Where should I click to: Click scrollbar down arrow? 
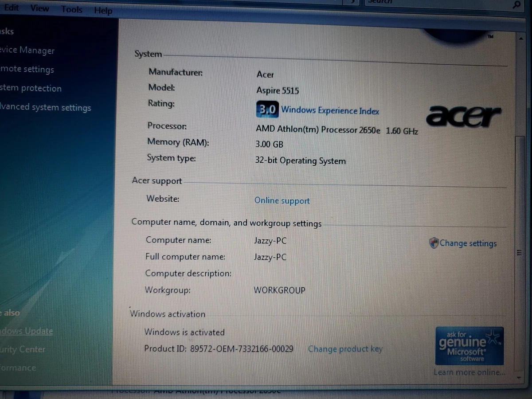(520, 378)
